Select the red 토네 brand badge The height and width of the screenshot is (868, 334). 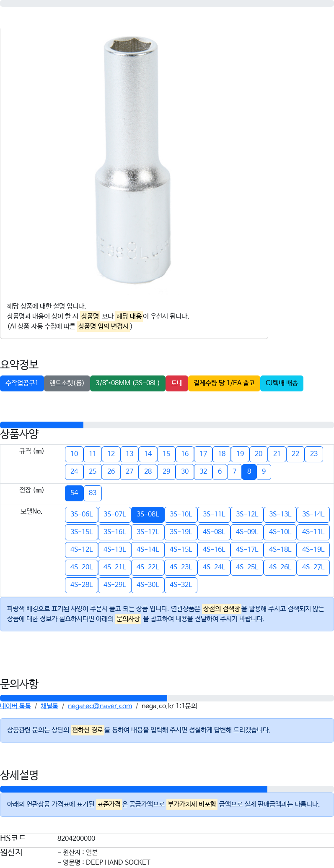click(177, 383)
